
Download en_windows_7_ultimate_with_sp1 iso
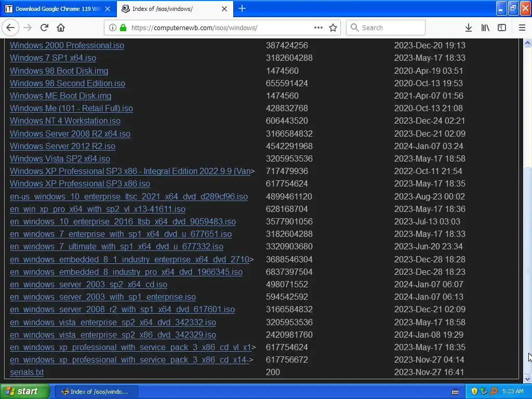[117, 247]
